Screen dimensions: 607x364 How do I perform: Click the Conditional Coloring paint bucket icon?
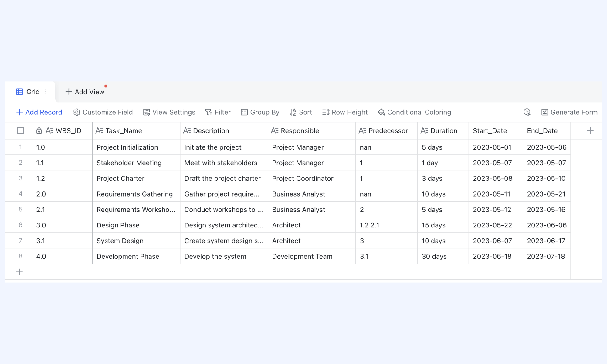(381, 112)
